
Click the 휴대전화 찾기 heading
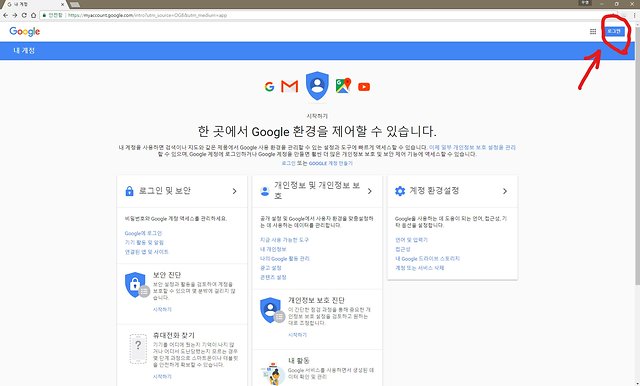tap(174, 336)
